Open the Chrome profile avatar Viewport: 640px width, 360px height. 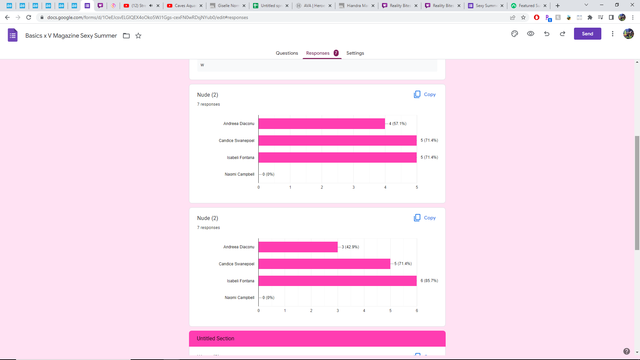622,18
